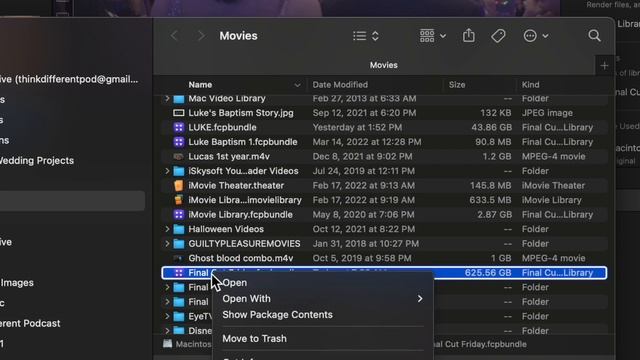This screenshot has width=640, height=360.
Task: Go back with the Finder back arrow
Action: point(174,36)
